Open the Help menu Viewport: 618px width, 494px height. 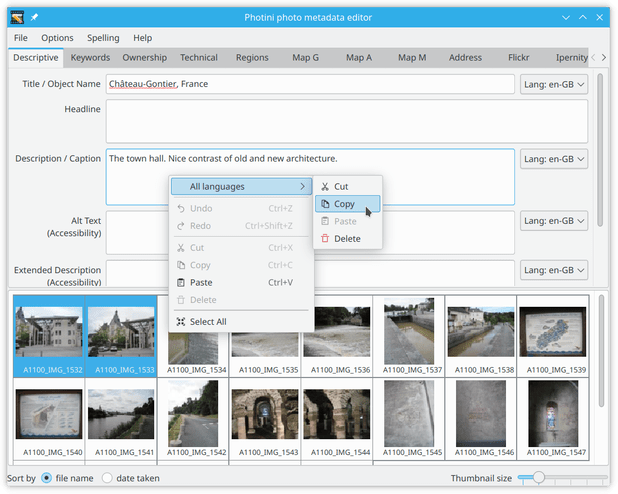coord(142,38)
